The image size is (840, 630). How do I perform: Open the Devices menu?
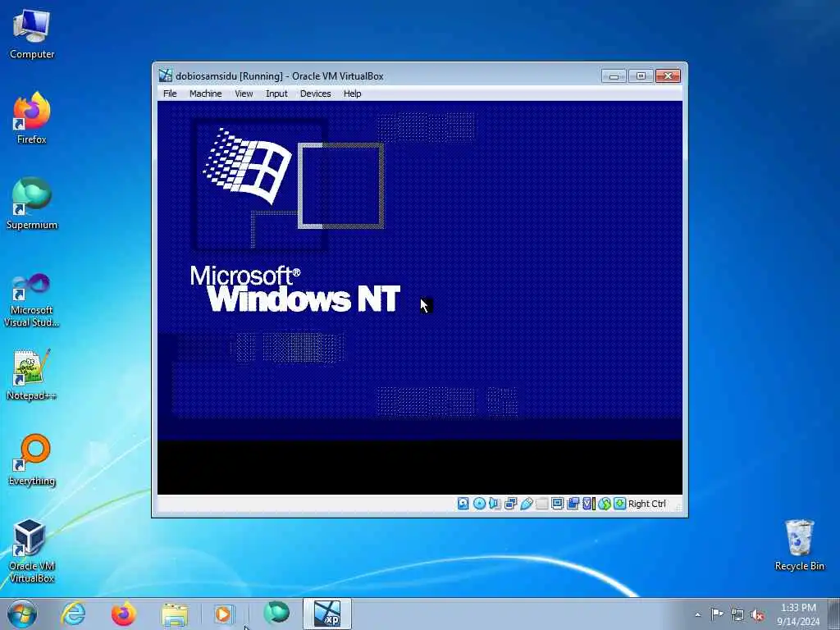(316, 94)
